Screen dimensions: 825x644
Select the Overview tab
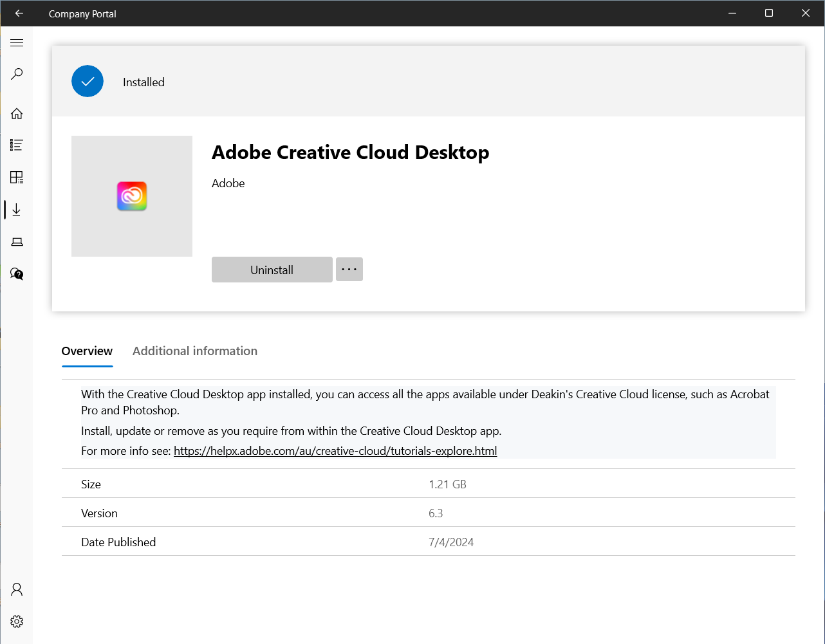pos(87,351)
